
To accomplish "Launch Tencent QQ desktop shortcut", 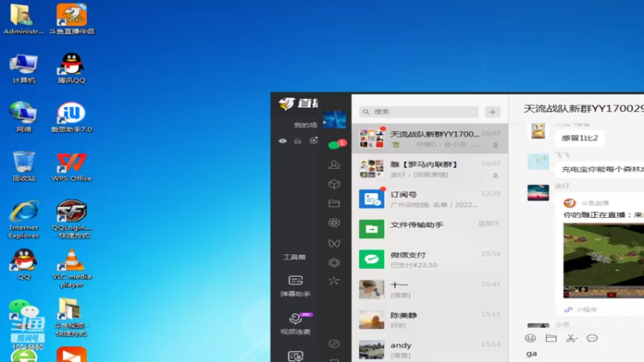I will 72,68.
